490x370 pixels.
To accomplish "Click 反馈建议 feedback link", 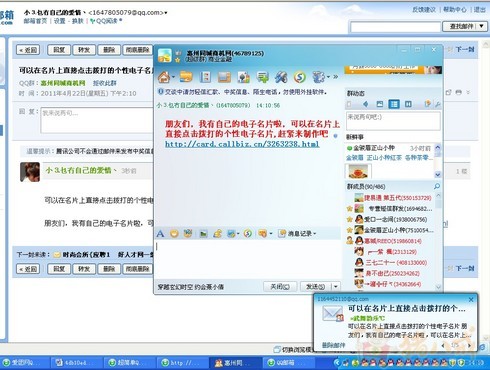I will pos(424,10).
